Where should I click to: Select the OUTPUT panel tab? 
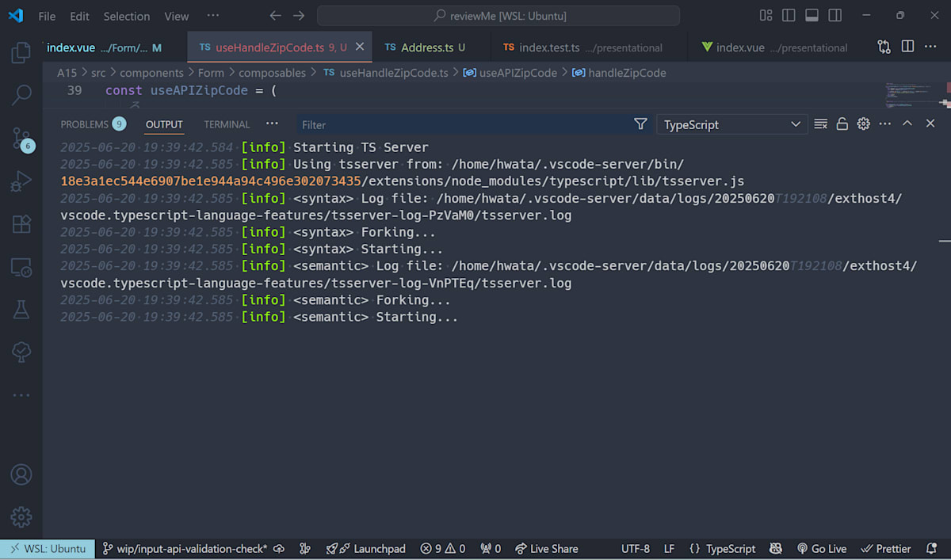164,124
